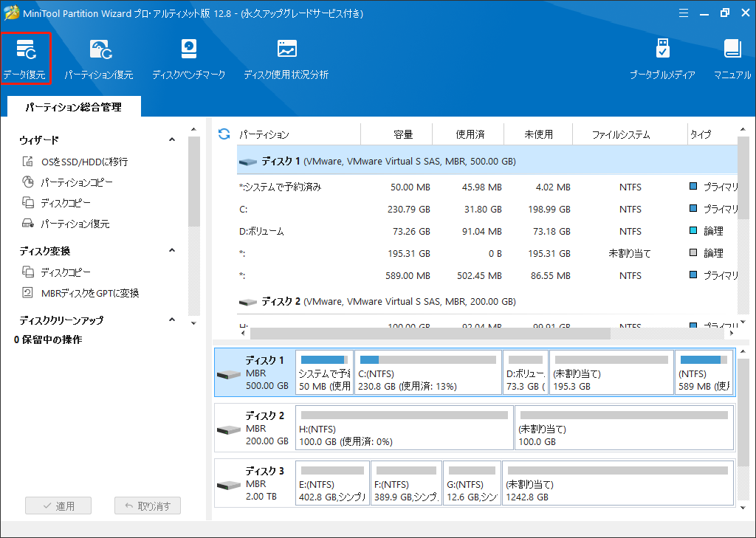This screenshot has height=538, width=756.
Task: Select the ディスク 1 drive icon in the disk map
Action: point(229,375)
